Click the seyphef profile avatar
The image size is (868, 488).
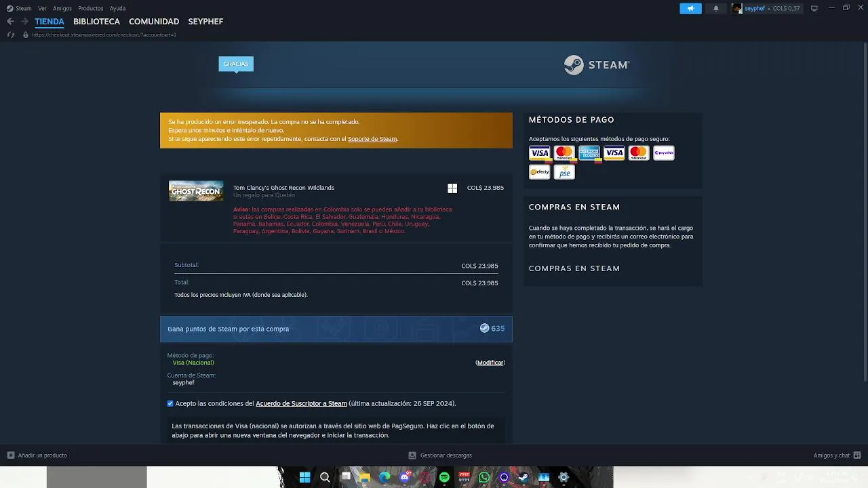click(x=736, y=8)
